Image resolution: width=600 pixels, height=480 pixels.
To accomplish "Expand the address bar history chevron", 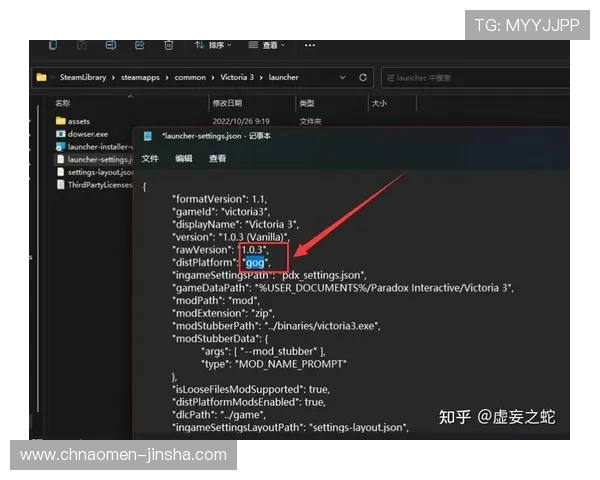I will click(343, 77).
